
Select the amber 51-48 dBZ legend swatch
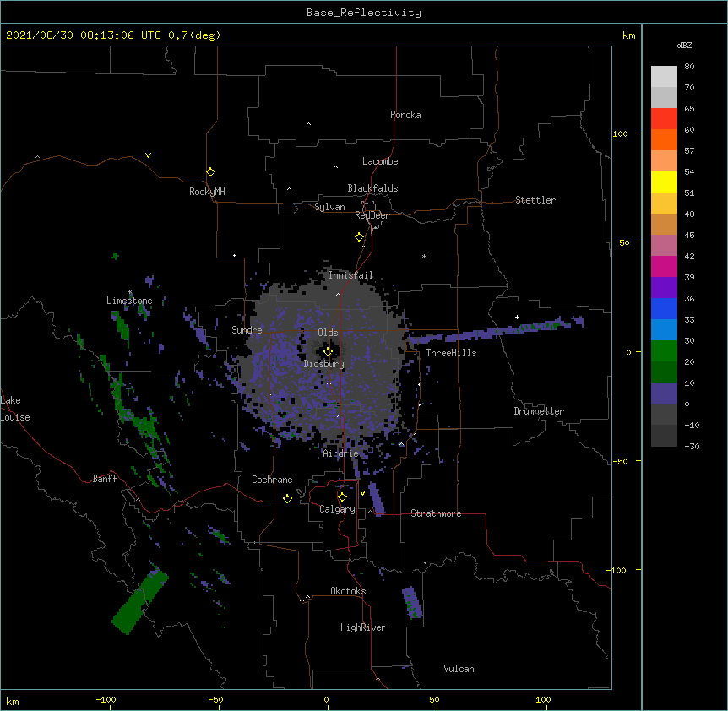[x=664, y=204]
